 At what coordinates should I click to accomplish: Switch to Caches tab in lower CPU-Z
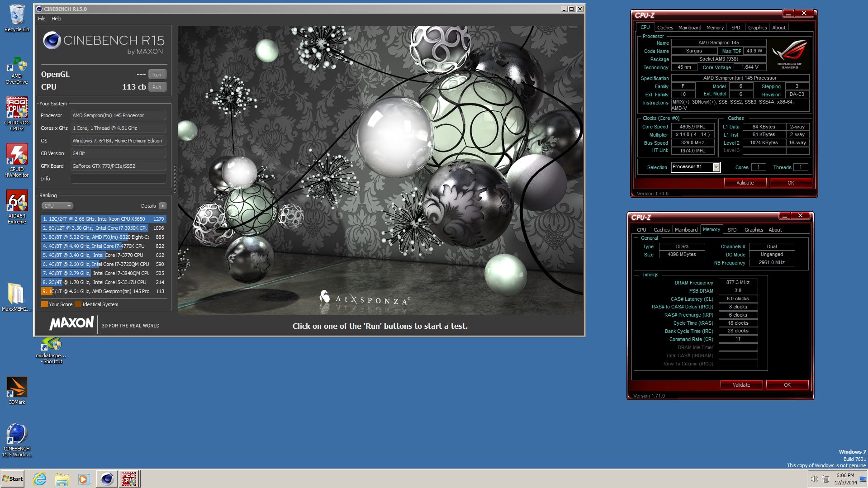pos(661,230)
